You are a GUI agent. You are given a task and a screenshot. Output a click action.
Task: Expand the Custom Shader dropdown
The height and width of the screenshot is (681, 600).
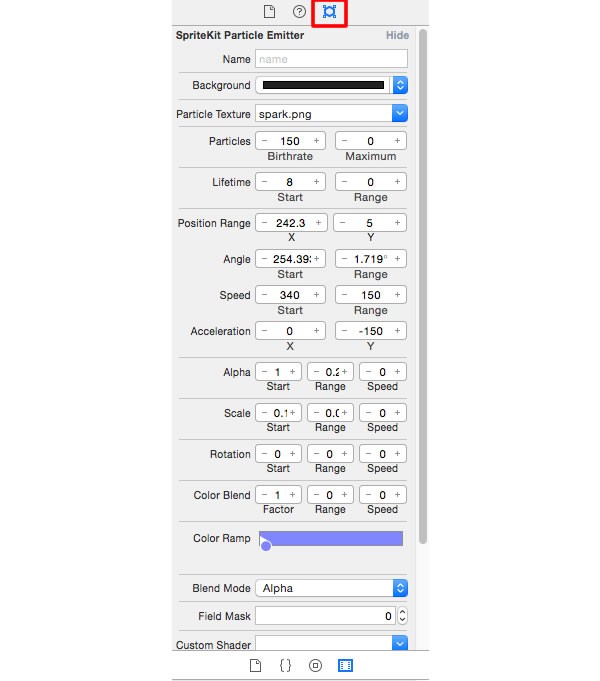tap(400, 643)
